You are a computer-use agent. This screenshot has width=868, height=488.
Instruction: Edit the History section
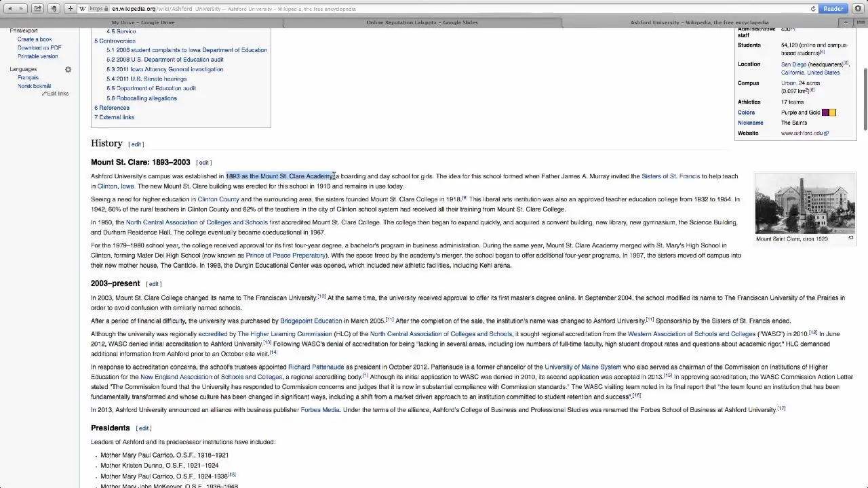pos(136,144)
